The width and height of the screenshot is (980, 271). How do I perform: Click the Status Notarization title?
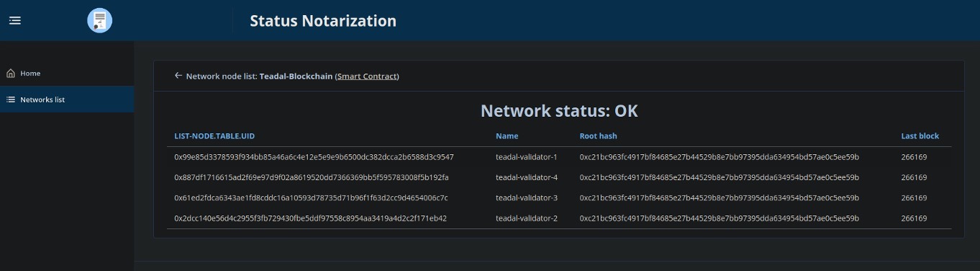[323, 21]
